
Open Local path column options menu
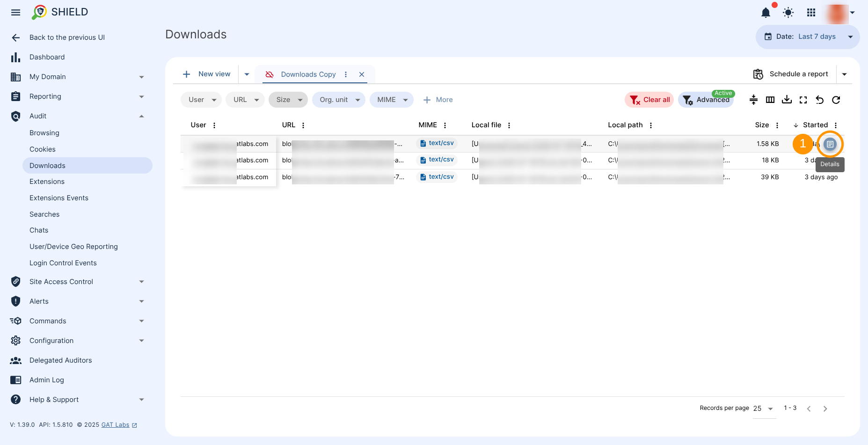651,125
